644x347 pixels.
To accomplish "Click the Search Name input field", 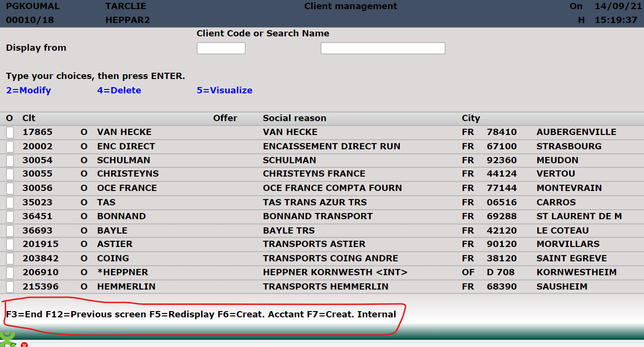I will tap(383, 48).
